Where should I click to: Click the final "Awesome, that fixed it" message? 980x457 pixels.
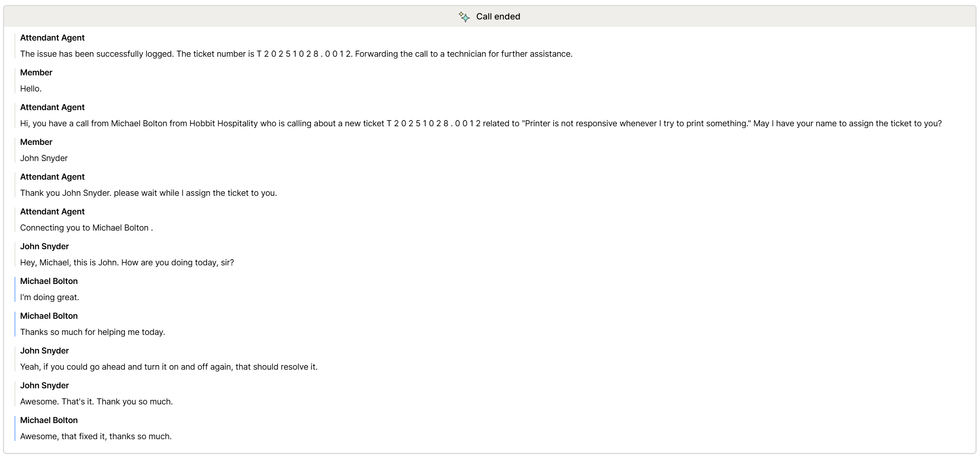point(96,436)
